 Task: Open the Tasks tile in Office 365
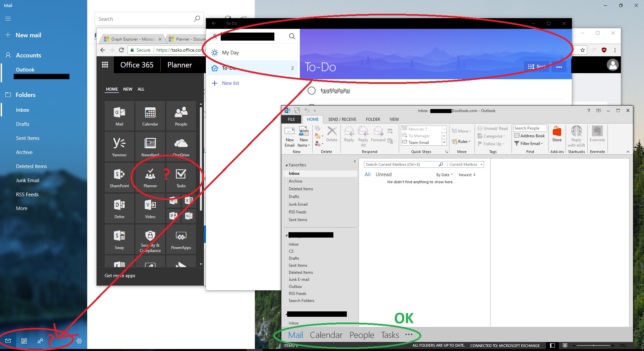pos(181,178)
